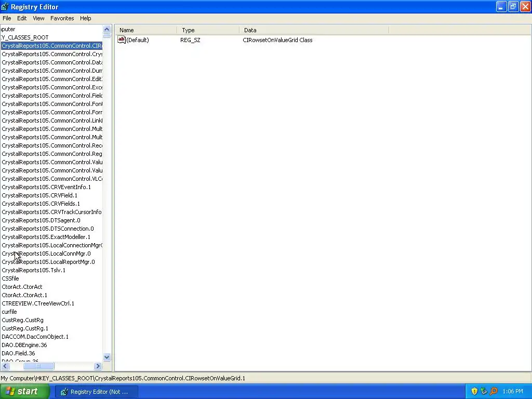This screenshot has height=399, width=532.
Task: Select the CommonControl.Dum key
Action: 51,71
